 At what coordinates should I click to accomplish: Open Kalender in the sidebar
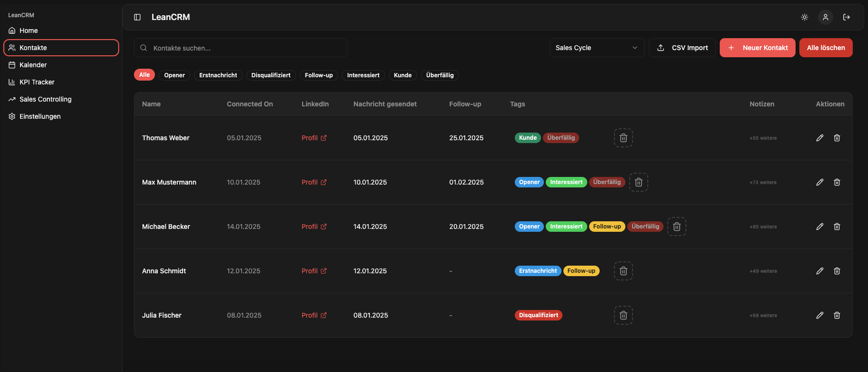(33, 65)
